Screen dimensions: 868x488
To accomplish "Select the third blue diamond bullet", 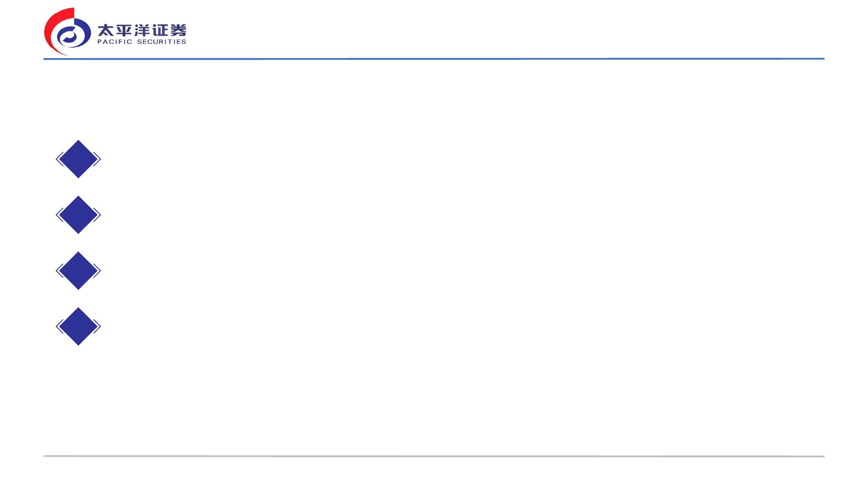I will click(78, 271).
